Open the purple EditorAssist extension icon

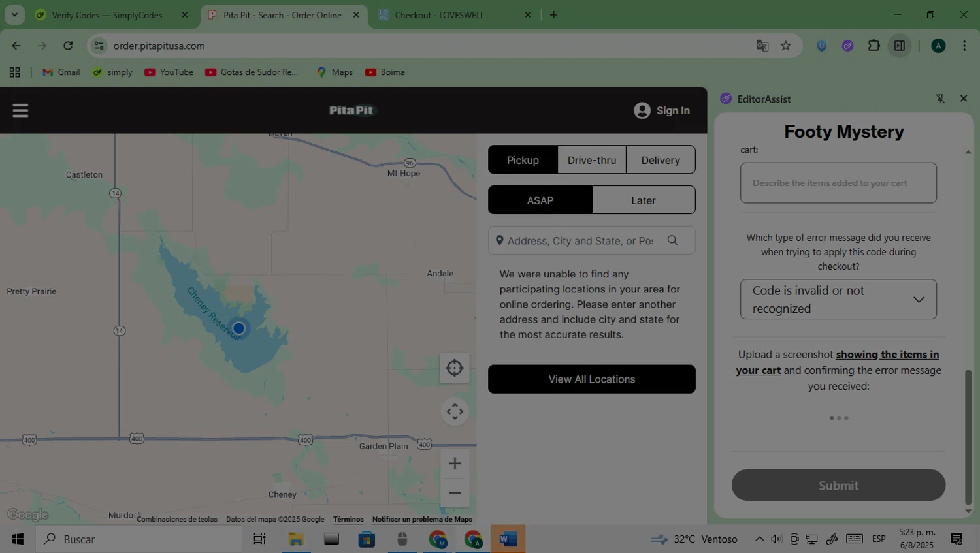tap(848, 46)
